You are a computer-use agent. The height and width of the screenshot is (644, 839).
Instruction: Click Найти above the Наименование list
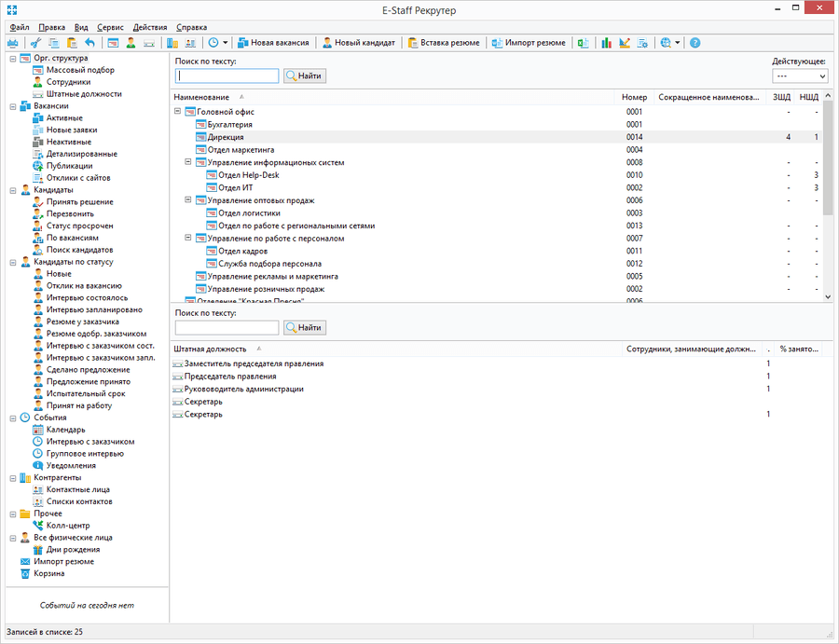tap(305, 75)
